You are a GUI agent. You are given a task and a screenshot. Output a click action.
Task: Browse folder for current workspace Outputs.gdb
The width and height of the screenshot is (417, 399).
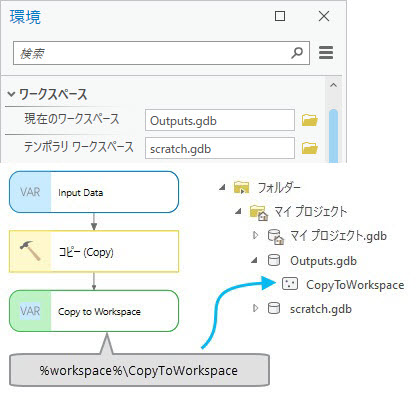309,120
